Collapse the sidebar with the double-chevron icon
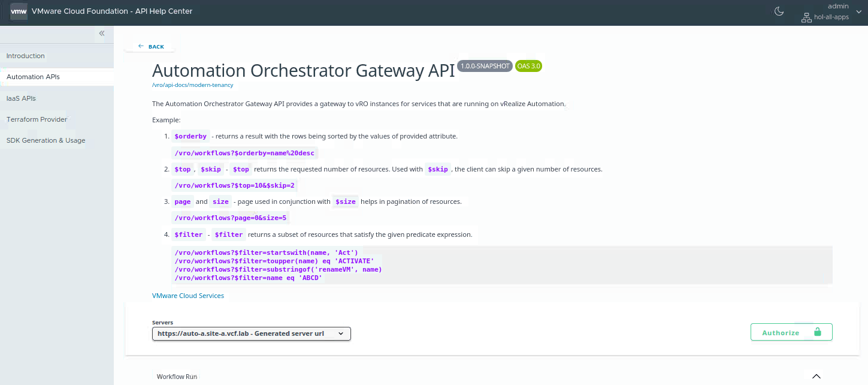Screen dimensions: 868x385 [x=102, y=34]
